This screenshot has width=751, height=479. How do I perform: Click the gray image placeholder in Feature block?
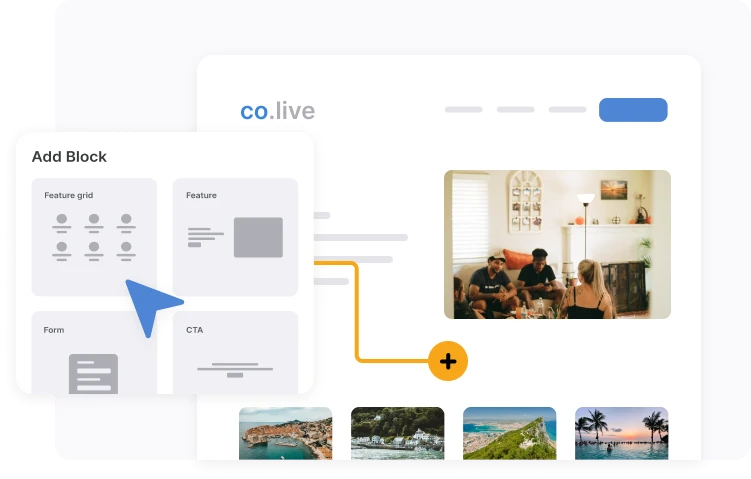[258, 237]
